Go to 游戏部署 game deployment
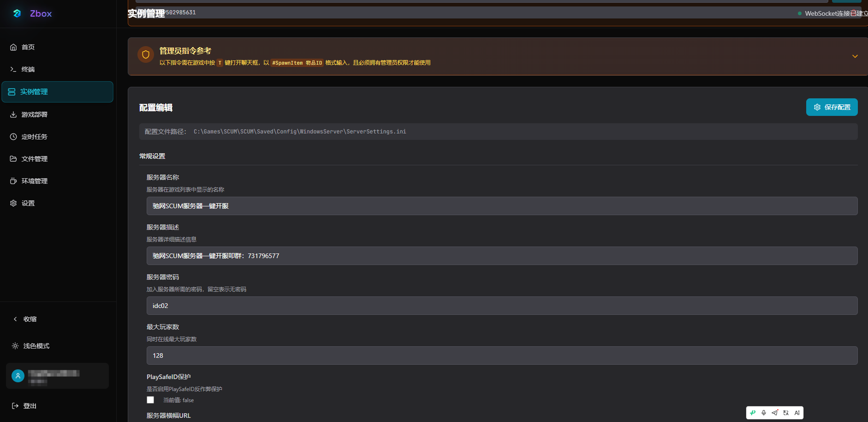The height and width of the screenshot is (422, 868). (29, 115)
